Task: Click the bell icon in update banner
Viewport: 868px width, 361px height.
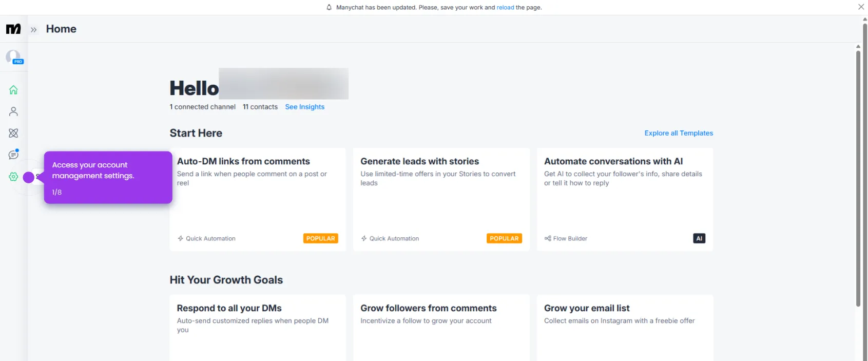Action: tap(329, 7)
